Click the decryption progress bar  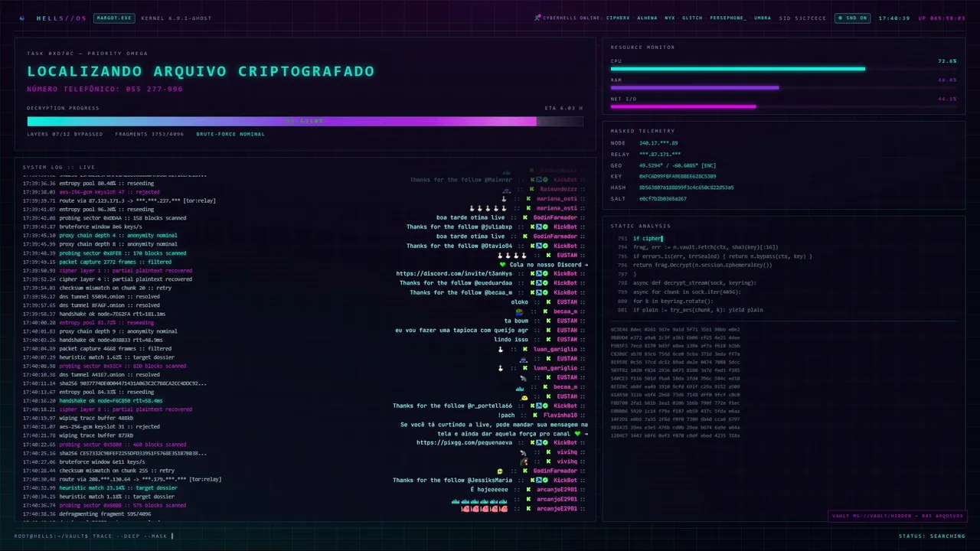[x=305, y=121]
